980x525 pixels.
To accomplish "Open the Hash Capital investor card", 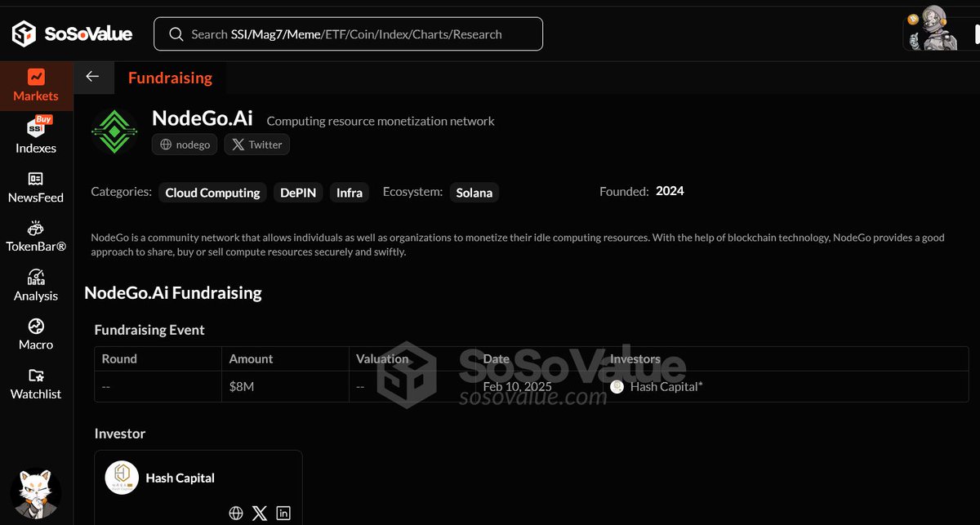I will [x=198, y=487].
